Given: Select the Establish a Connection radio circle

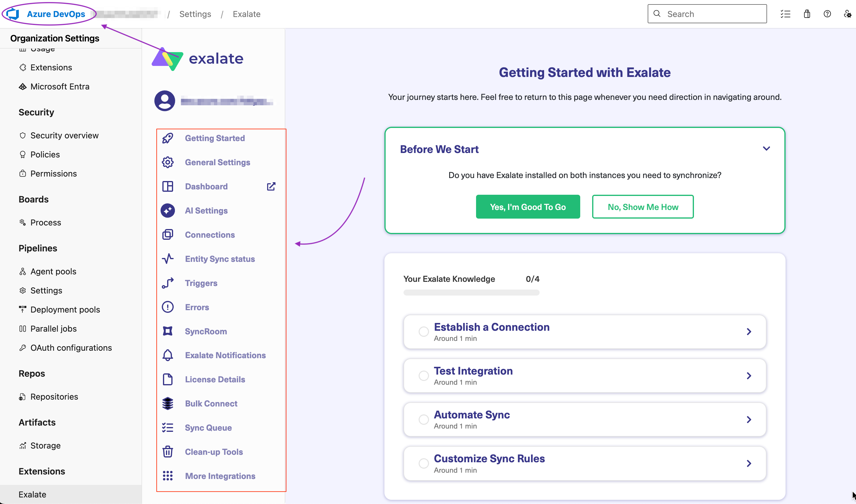Looking at the screenshot, I should 424,331.
